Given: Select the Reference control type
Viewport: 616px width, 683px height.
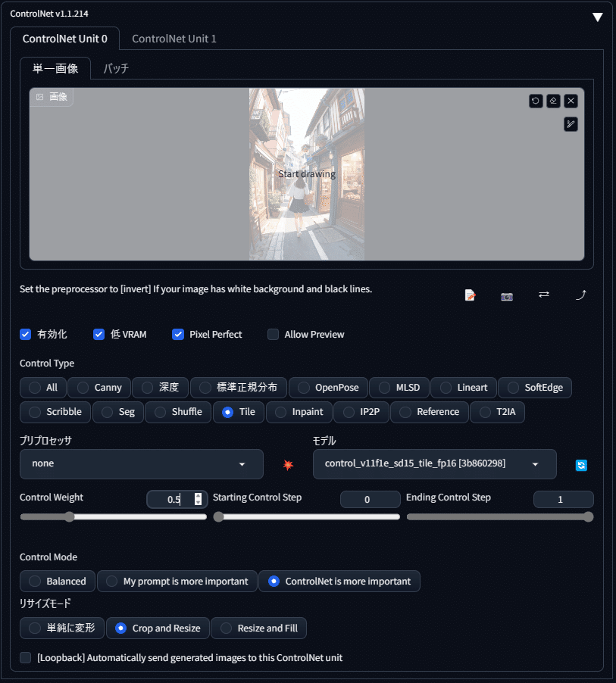Looking at the screenshot, I should coord(430,412).
